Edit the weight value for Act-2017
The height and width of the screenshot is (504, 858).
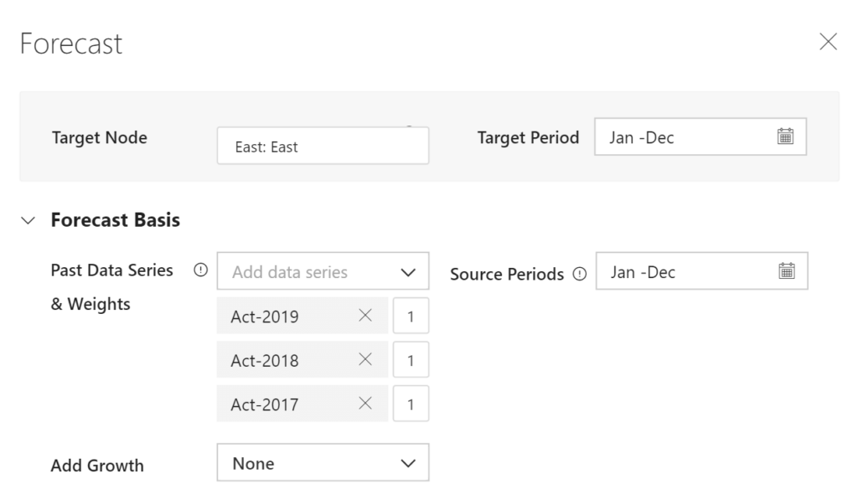click(x=411, y=403)
